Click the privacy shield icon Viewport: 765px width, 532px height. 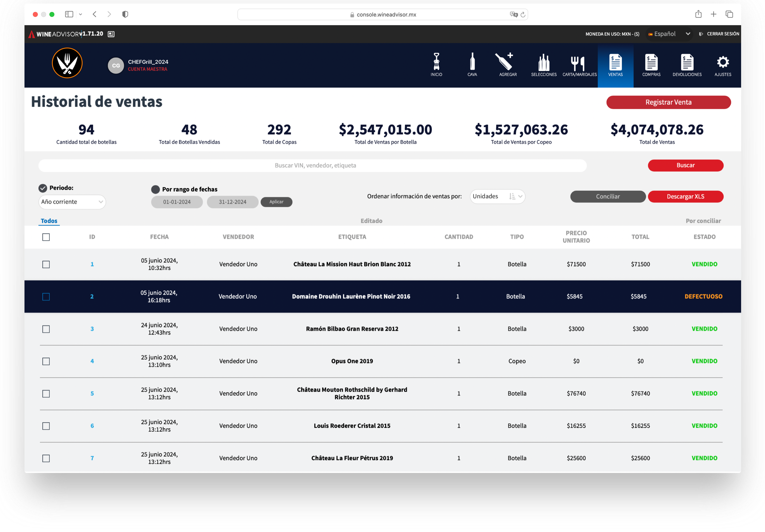[x=125, y=14]
